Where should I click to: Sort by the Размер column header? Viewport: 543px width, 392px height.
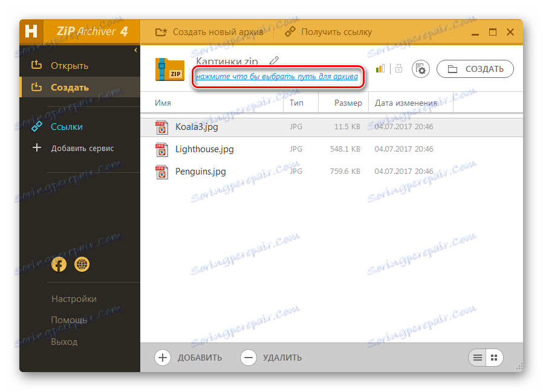point(348,103)
